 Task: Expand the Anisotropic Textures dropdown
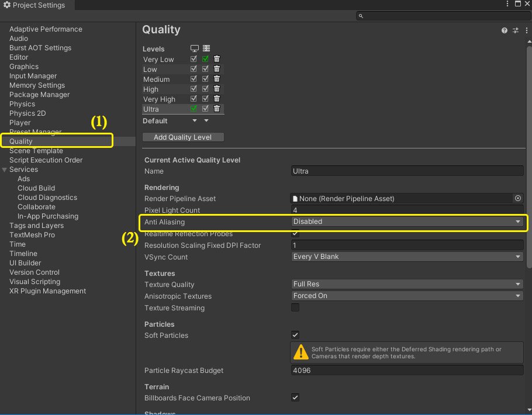(407, 296)
